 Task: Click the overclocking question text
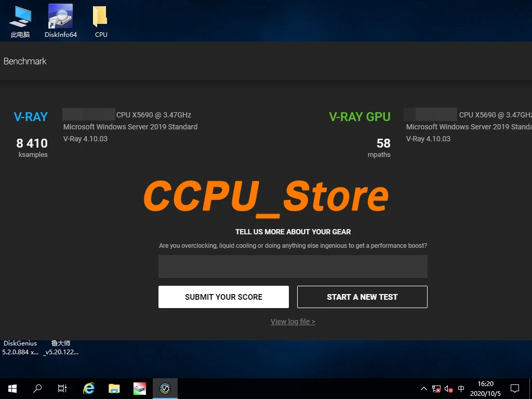293,246
